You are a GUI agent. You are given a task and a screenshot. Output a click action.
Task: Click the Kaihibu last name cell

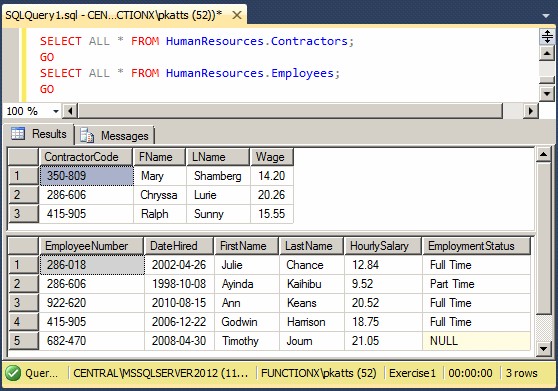(312, 284)
